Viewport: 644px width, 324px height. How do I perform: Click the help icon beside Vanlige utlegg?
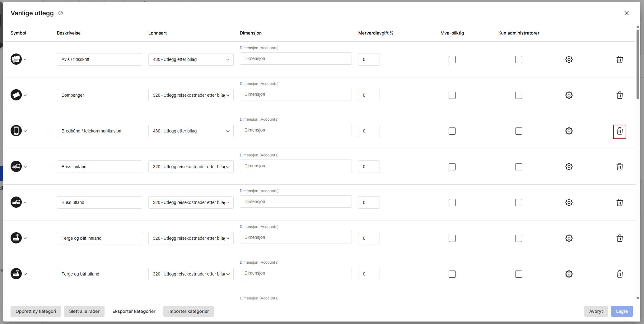point(61,13)
